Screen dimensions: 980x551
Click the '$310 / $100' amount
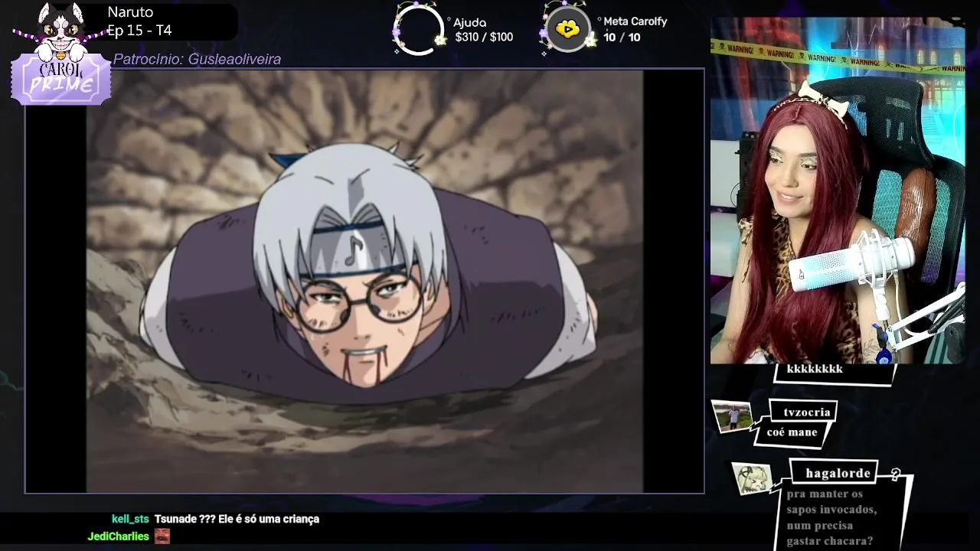[484, 37]
